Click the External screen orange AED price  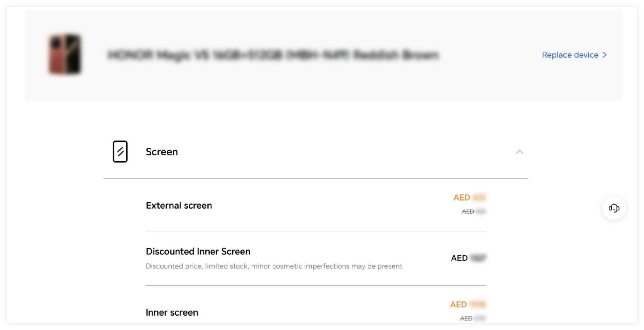(x=469, y=197)
